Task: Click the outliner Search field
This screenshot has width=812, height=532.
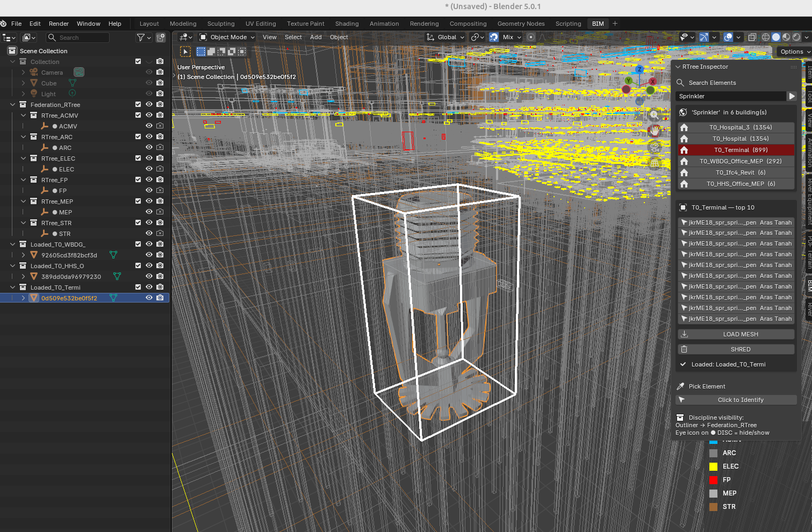Action: tap(77, 38)
